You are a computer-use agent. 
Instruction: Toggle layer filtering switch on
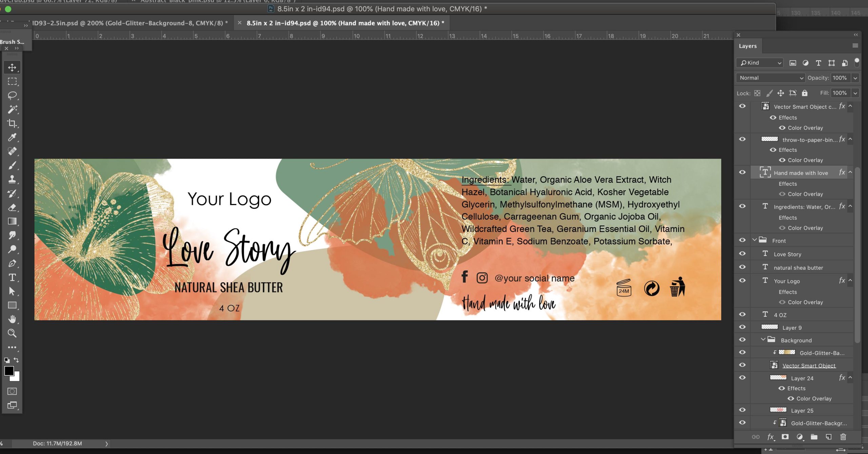[857, 62]
